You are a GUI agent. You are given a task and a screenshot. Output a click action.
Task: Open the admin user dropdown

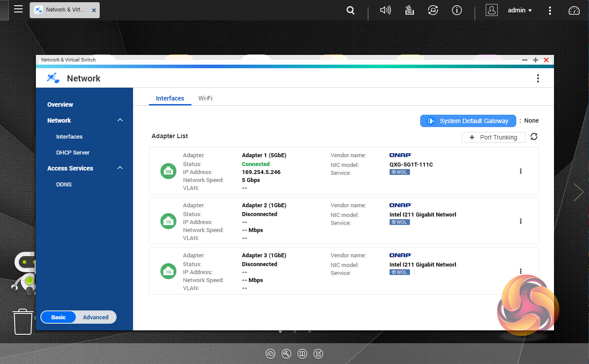click(x=520, y=10)
